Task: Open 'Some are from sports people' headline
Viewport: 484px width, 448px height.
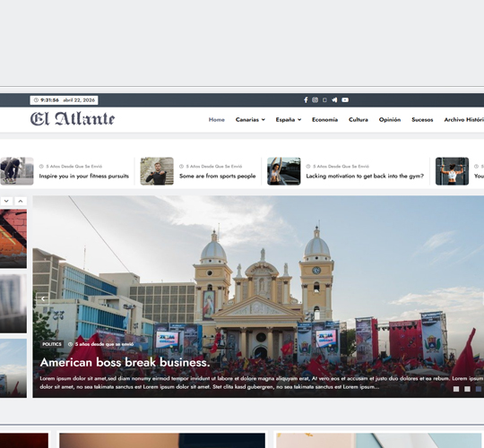Action: (x=217, y=177)
